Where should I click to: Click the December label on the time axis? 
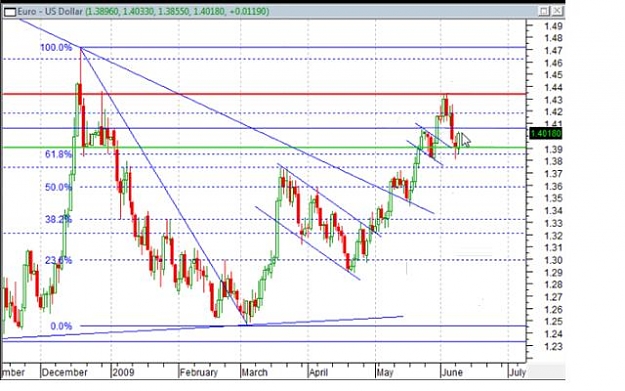point(64,373)
